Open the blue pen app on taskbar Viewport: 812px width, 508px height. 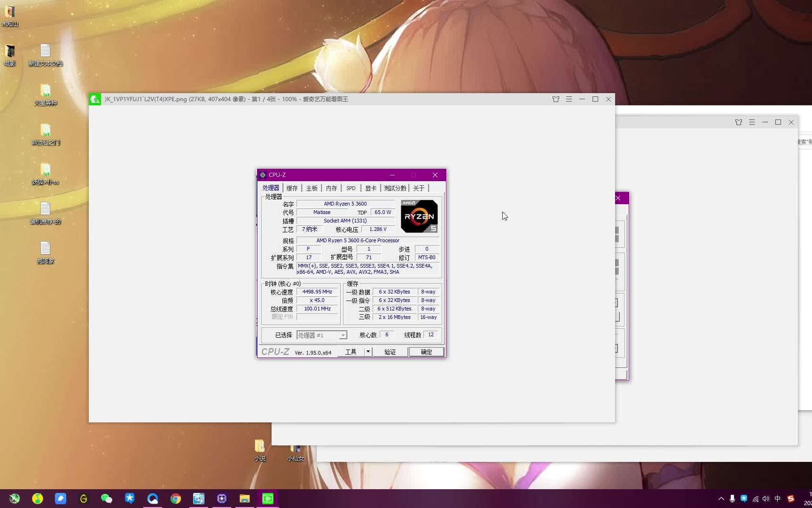(x=61, y=499)
